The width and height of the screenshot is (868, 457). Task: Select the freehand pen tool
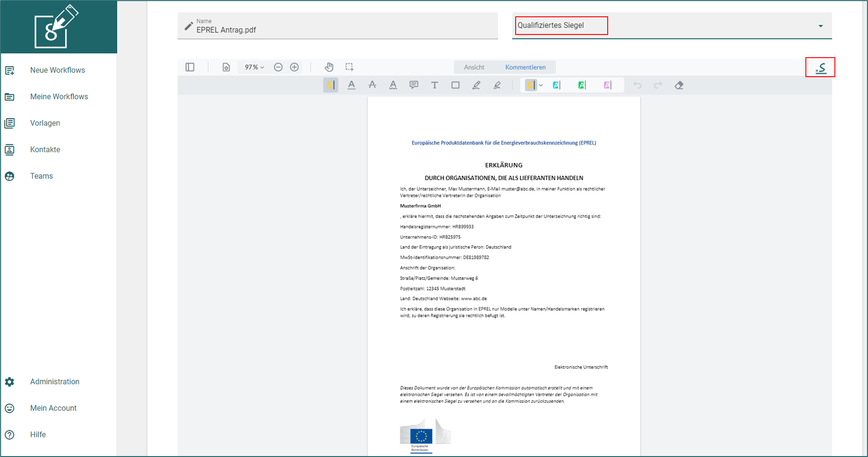click(476, 85)
